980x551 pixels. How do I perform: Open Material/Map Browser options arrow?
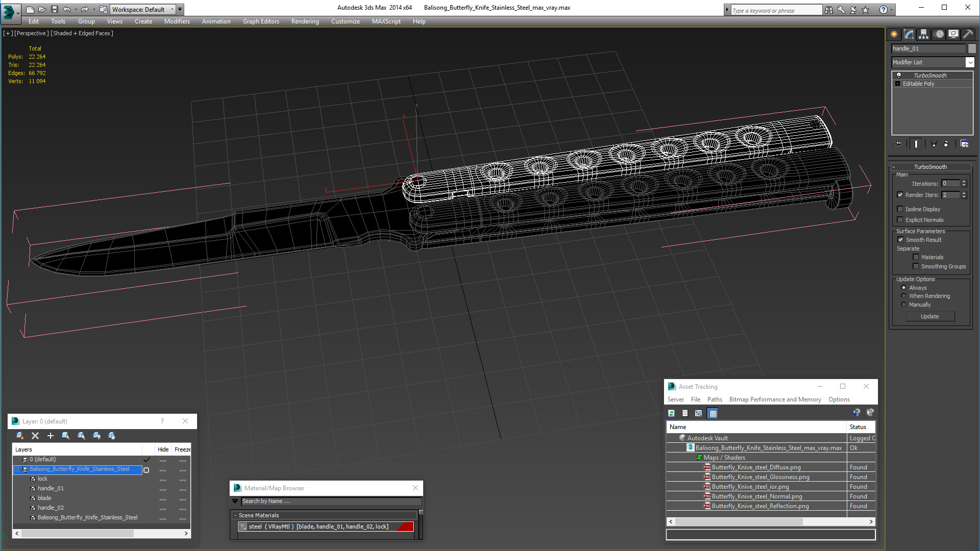pos(235,502)
